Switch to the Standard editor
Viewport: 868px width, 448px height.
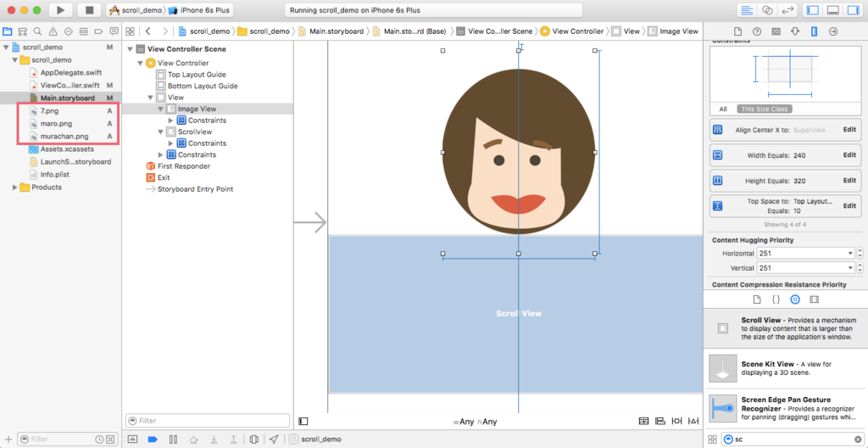click(747, 10)
